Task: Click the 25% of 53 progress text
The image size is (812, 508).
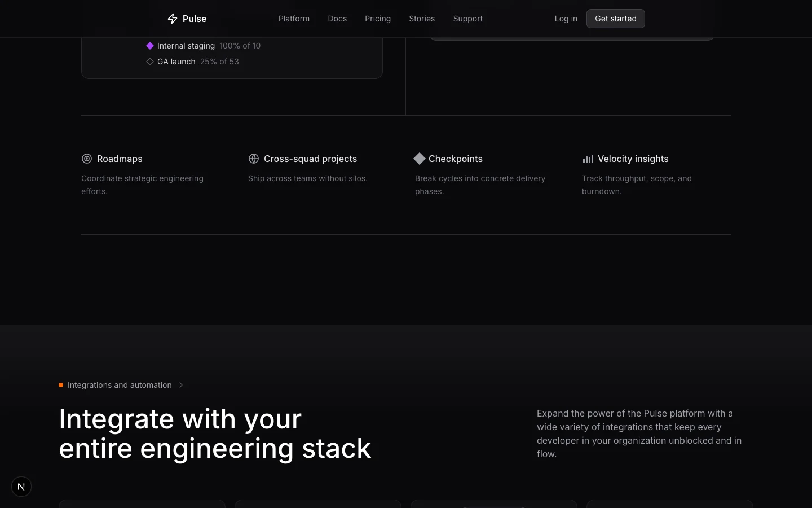Action: (219, 62)
